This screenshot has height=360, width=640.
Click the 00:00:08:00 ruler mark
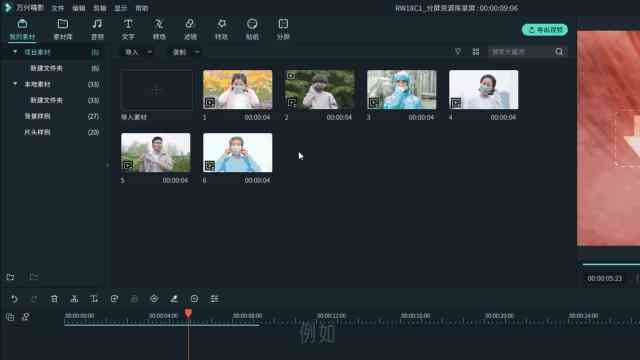point(247,316)
